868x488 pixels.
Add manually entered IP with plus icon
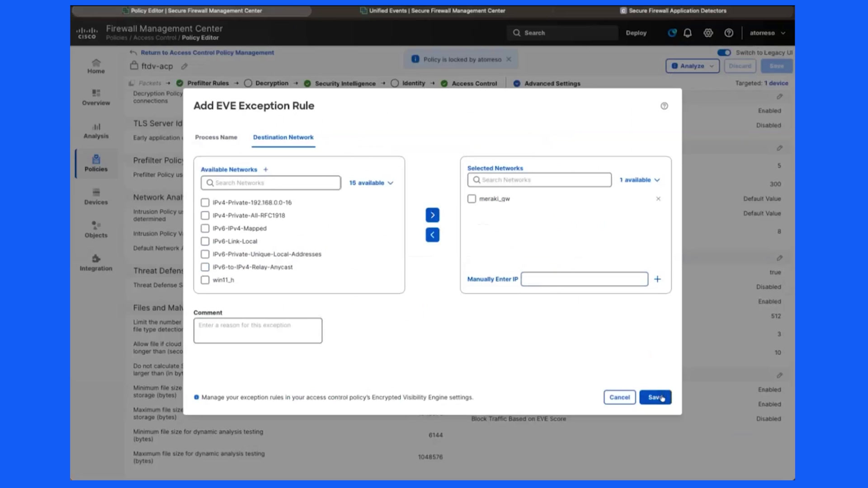pos(657,279)
